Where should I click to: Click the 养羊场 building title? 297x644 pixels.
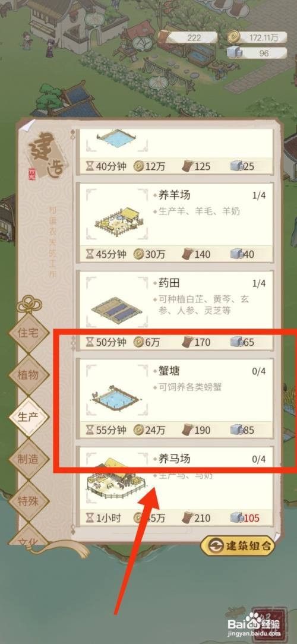pos(175,195)
